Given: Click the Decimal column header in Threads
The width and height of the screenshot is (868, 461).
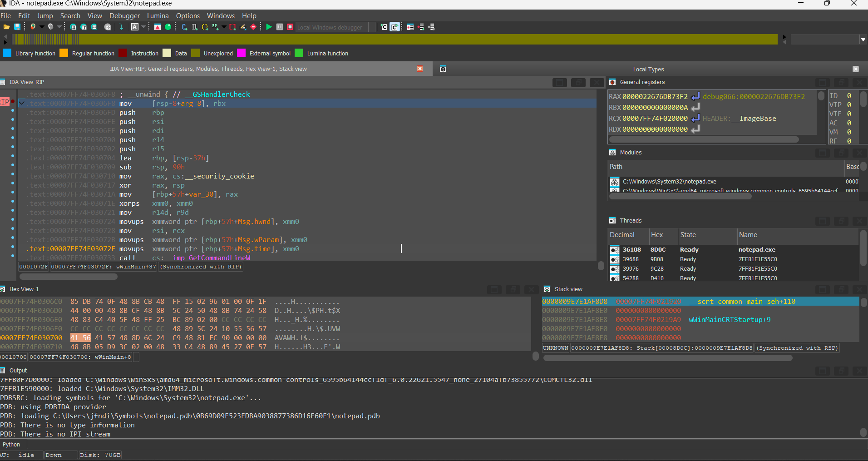Looking at the screenshot, I should (x=628, y=235).
